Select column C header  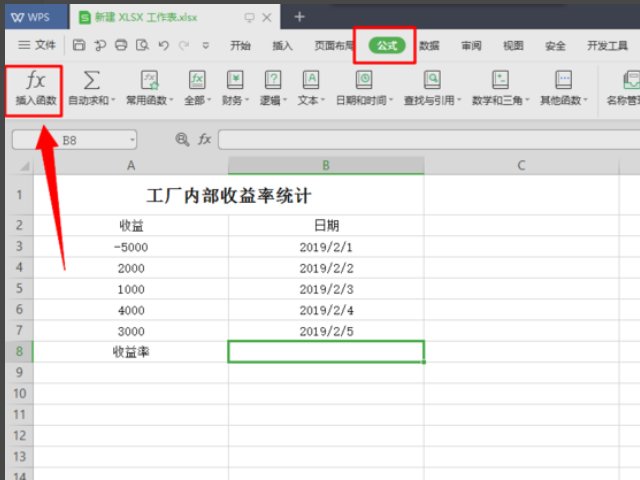click(521, 165)
